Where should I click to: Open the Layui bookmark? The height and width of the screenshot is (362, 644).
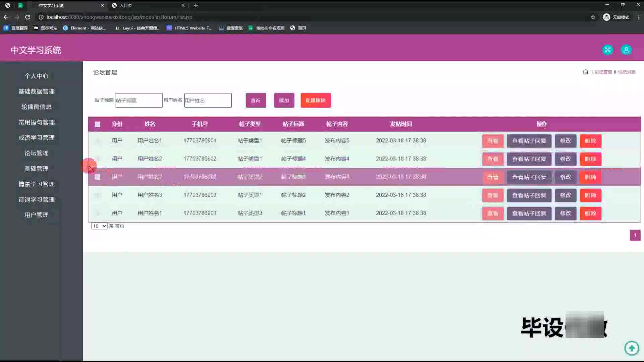point(138,28)
